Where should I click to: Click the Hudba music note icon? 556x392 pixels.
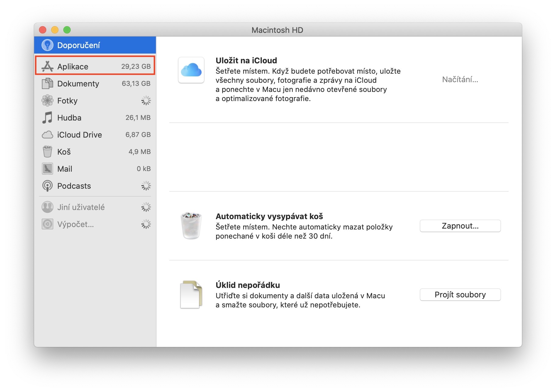click(x=47, y=117)
